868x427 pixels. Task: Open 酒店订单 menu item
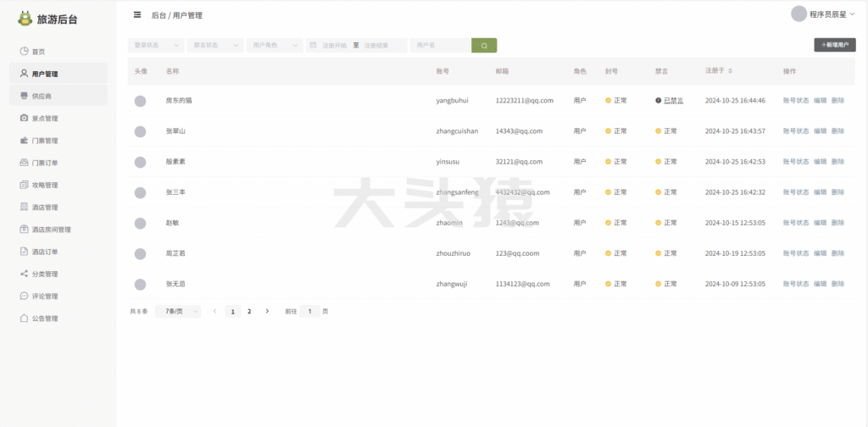[x=58, y=251]
